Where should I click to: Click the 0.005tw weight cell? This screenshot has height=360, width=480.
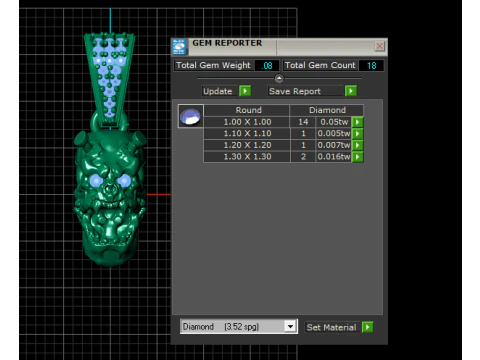(x=334, y=134)
